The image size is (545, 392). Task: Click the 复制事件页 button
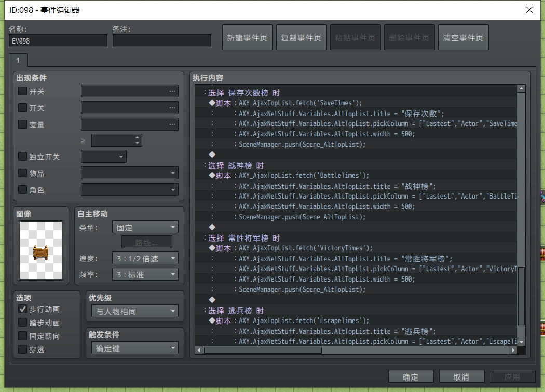coord(302,37)
